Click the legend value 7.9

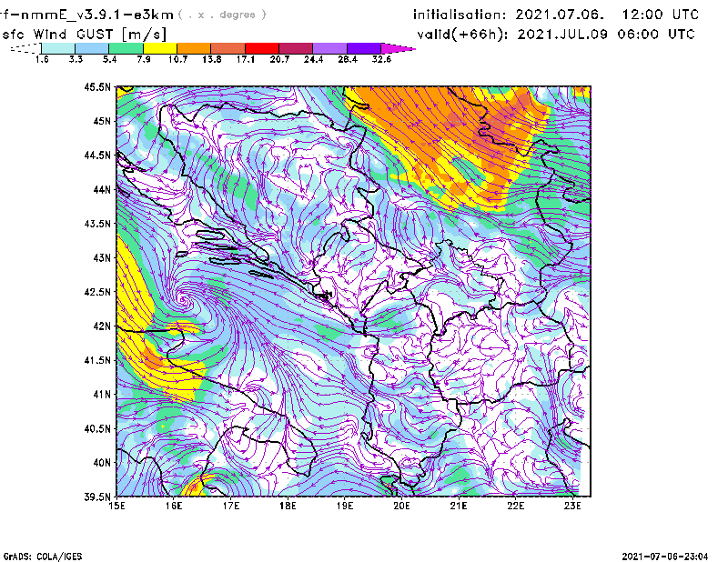coord(144,59)
